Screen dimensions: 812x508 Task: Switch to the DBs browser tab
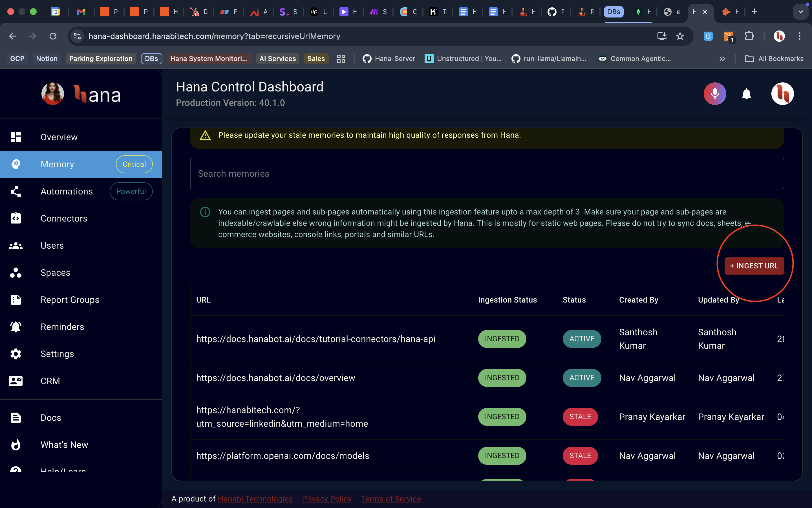[614, 12]
